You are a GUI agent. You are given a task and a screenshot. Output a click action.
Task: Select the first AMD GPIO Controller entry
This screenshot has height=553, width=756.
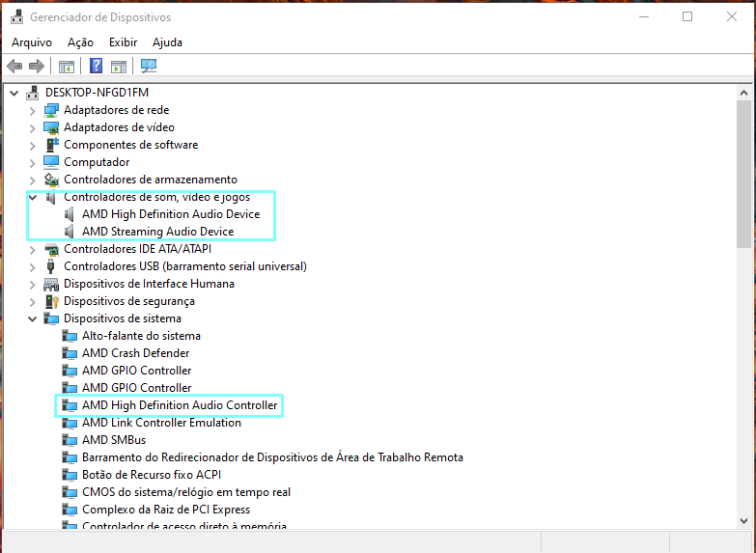[136, 371]
